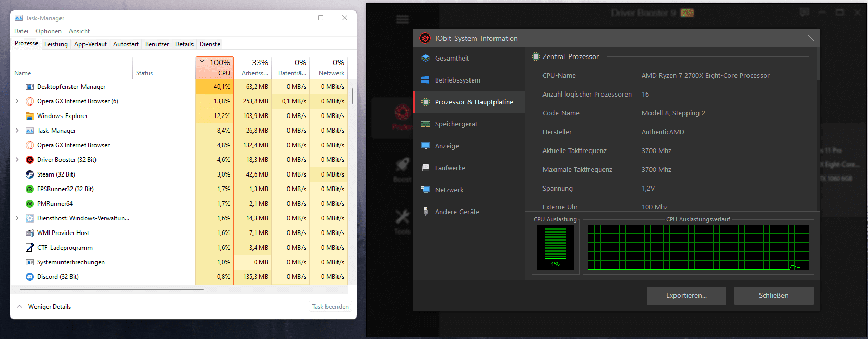Open Driver Booster hamburger menu

coord(403,19)
